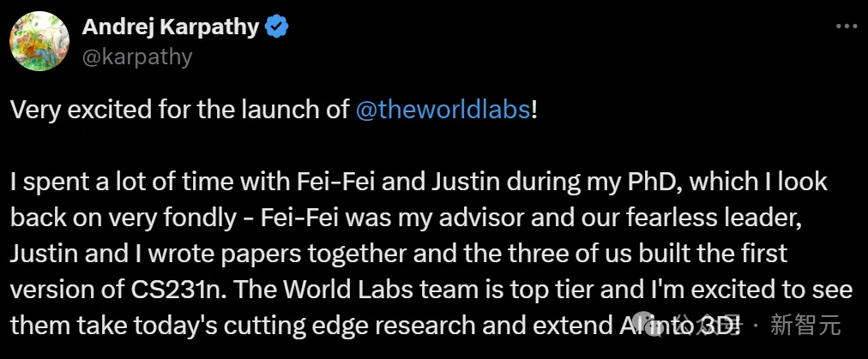
Task: Click the 新智元 watermark text
Action: click(x=805, y=326)
